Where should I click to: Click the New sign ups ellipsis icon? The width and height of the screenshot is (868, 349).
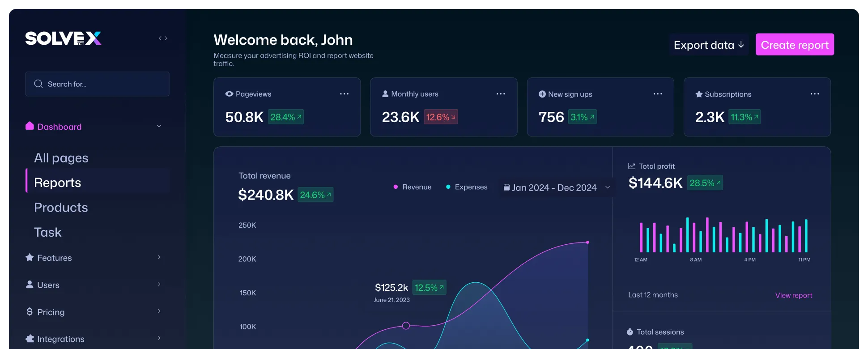click(657, 94)
